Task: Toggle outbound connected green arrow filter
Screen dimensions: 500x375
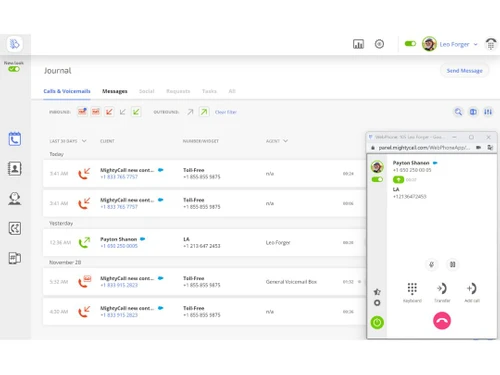Action: [x=204, y=112]
